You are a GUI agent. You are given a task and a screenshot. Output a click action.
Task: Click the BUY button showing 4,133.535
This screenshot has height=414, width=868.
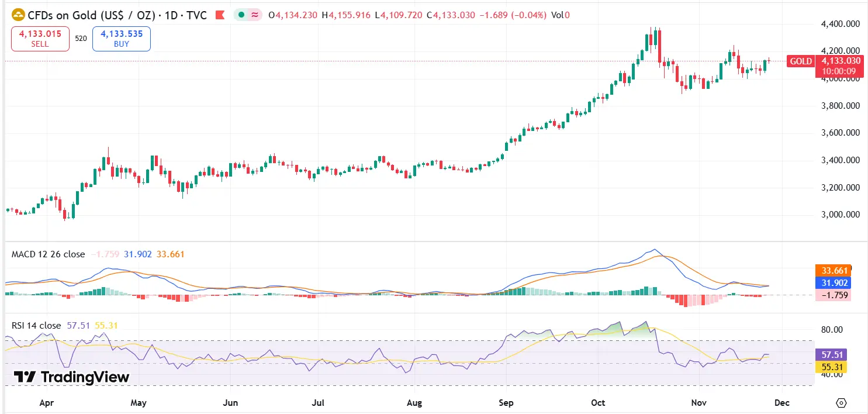[121, 39]
